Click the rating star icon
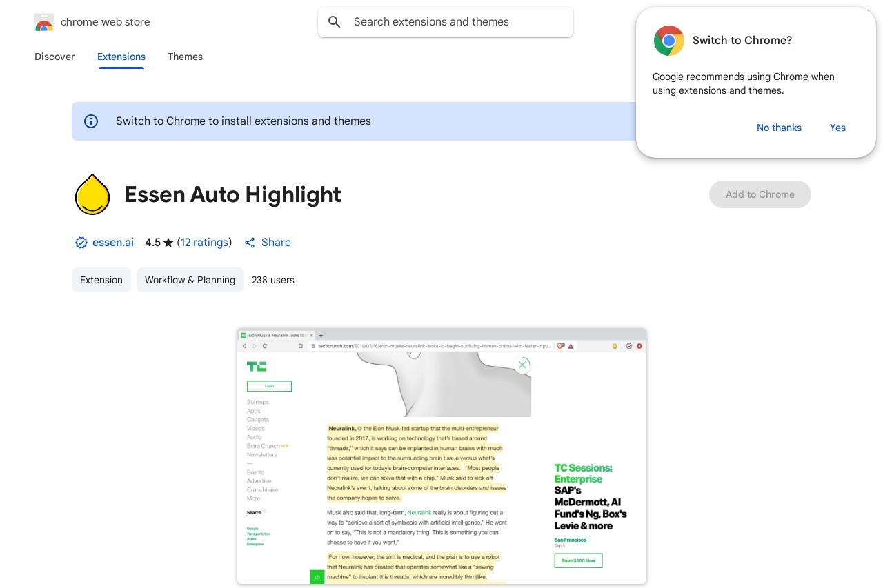 click(168, 243)
